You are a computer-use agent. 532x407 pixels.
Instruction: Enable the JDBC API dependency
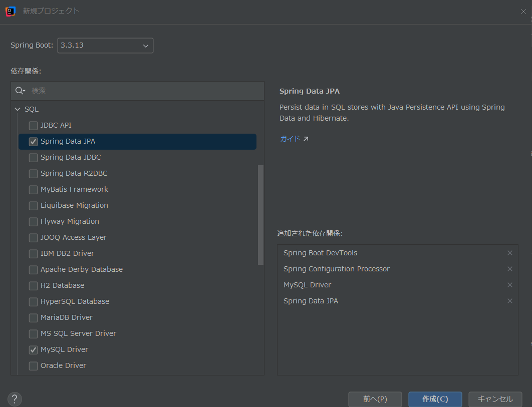(x=33, y=125)
